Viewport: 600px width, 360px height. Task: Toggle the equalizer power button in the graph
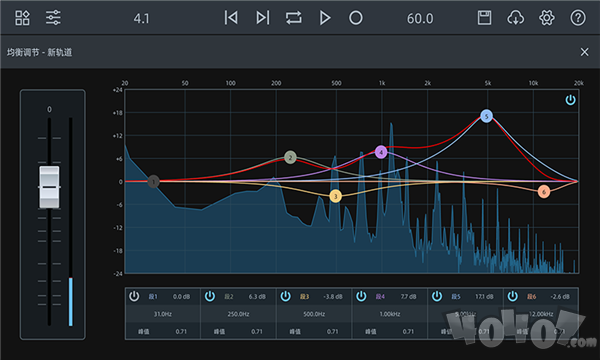[x=570, y=100]
